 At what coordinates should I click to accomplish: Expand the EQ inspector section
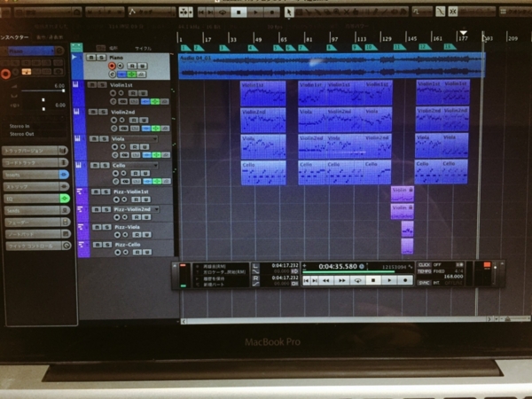(32, 199)
